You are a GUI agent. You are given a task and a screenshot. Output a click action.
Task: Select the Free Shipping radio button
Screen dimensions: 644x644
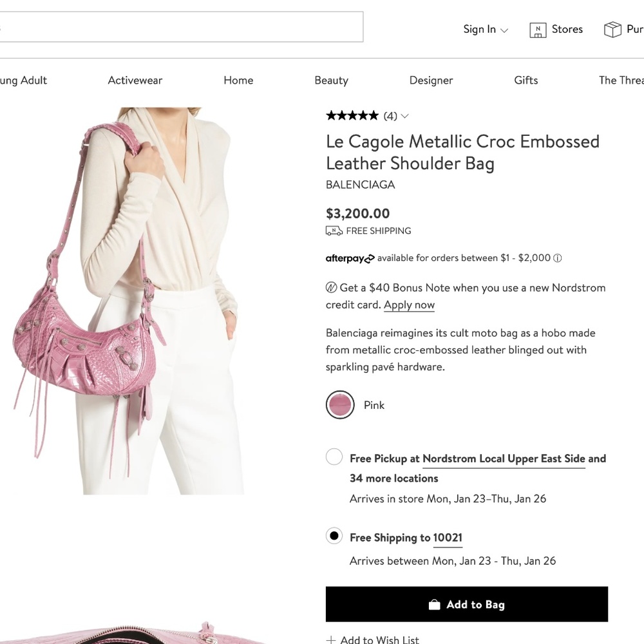pos(334,536)
